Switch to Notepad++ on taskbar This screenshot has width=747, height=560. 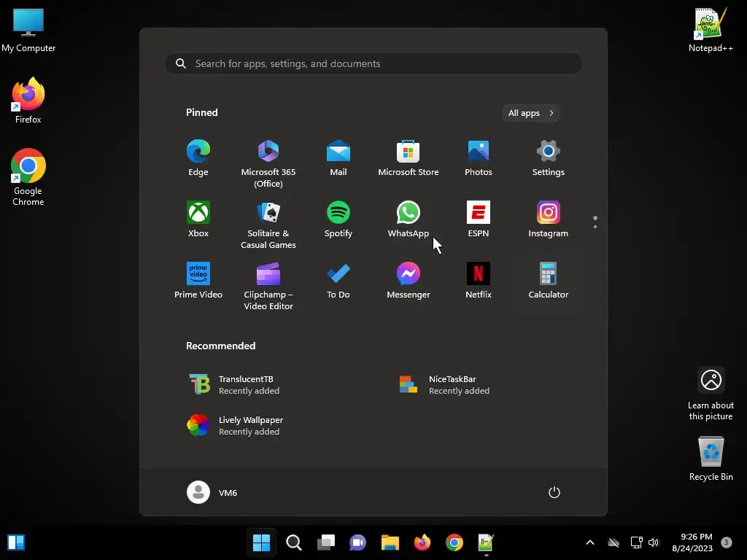click(x=487, y=542)
